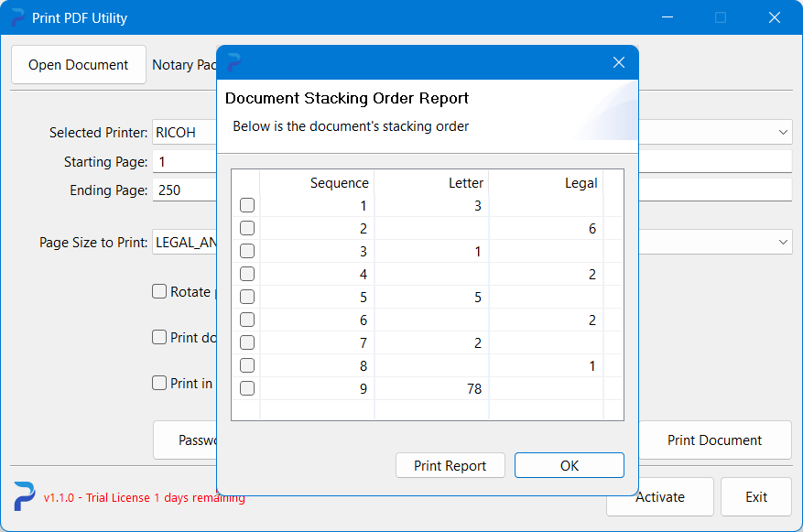Click the app logo beside the version text
This screenshot has width=803, height=532.
(x=24, y=496)
